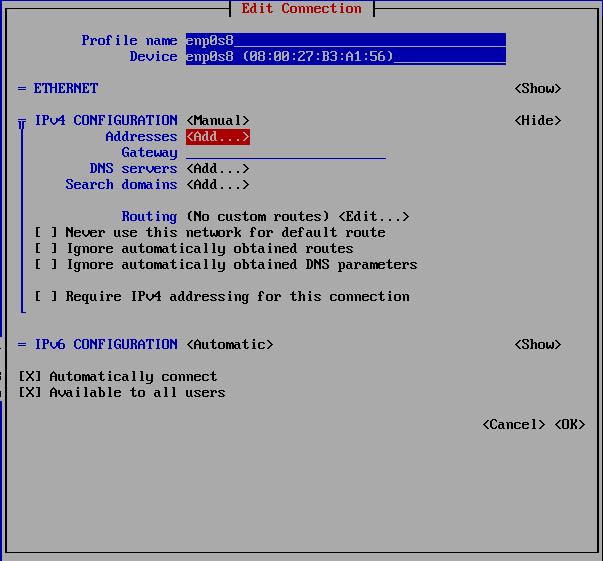Open the IPv4 CONFIGURATION Manual dropdown

coord(218,120)
